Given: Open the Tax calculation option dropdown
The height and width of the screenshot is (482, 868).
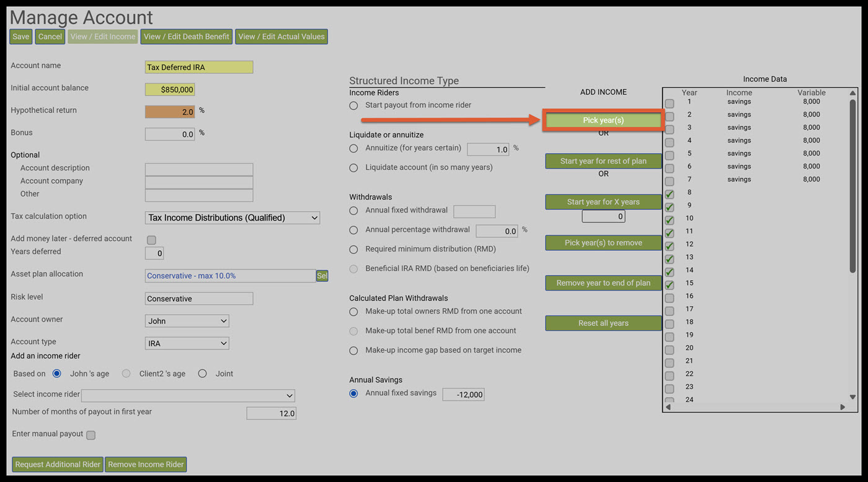Looking at the screenshot, I should coord(232,217).
